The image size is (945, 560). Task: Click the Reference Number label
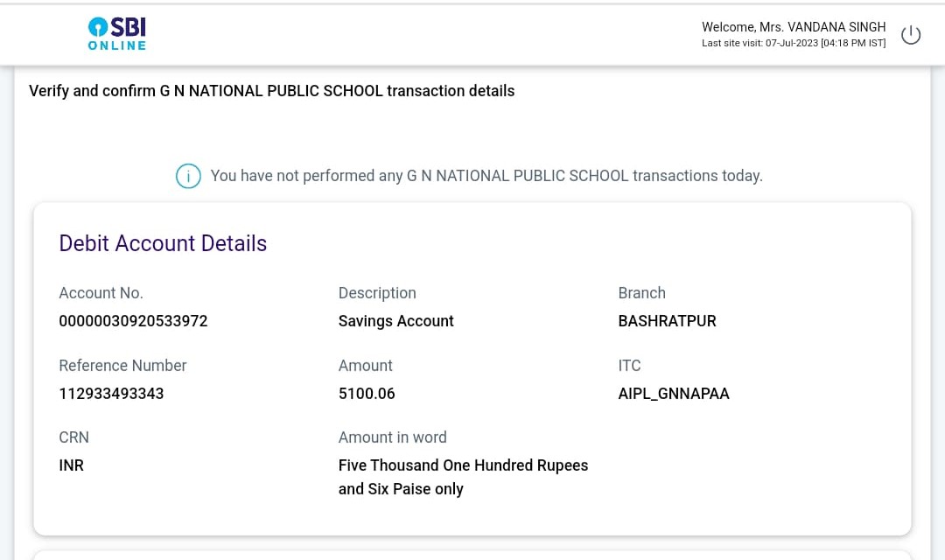click(123, 366)
